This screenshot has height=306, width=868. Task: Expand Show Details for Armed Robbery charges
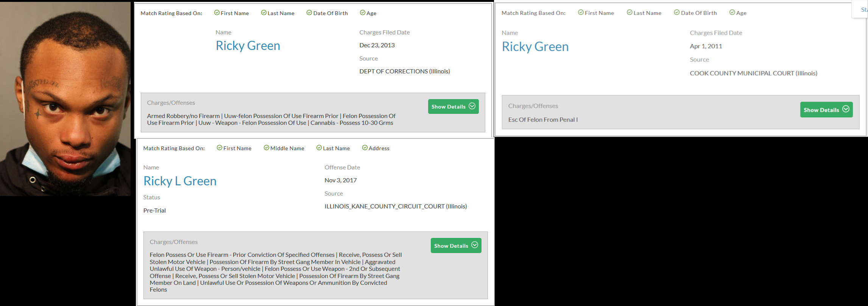point(453,107)
